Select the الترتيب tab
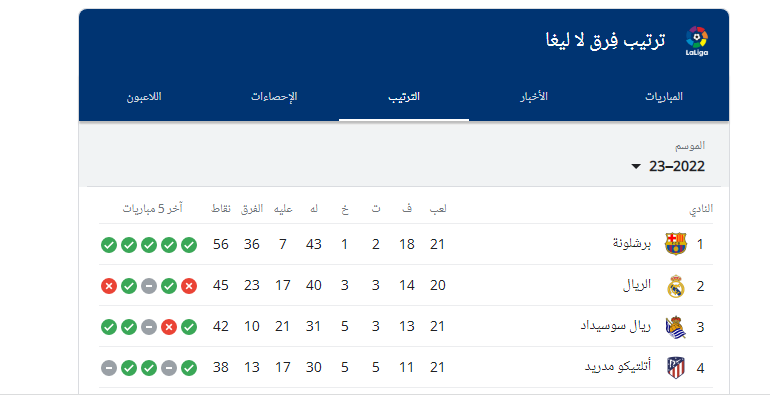 pyautogui.click(x=404, y=97)
